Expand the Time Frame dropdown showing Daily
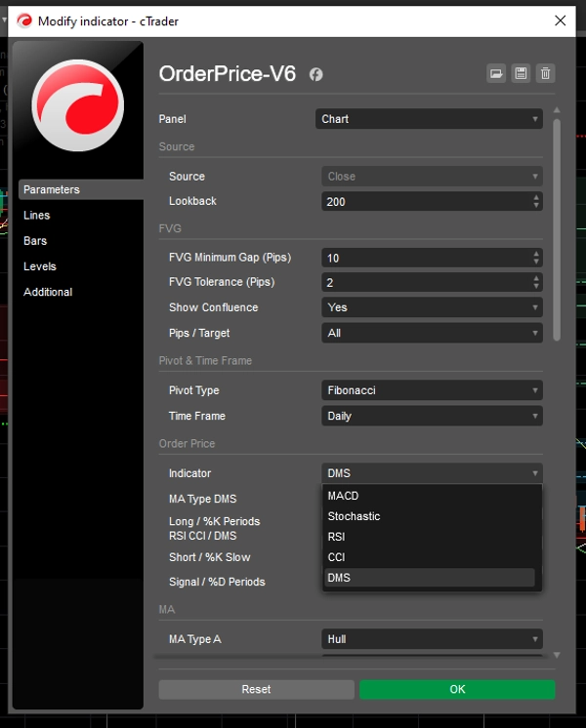The height and width of the screenshot is (728, 586). point(432,416)
